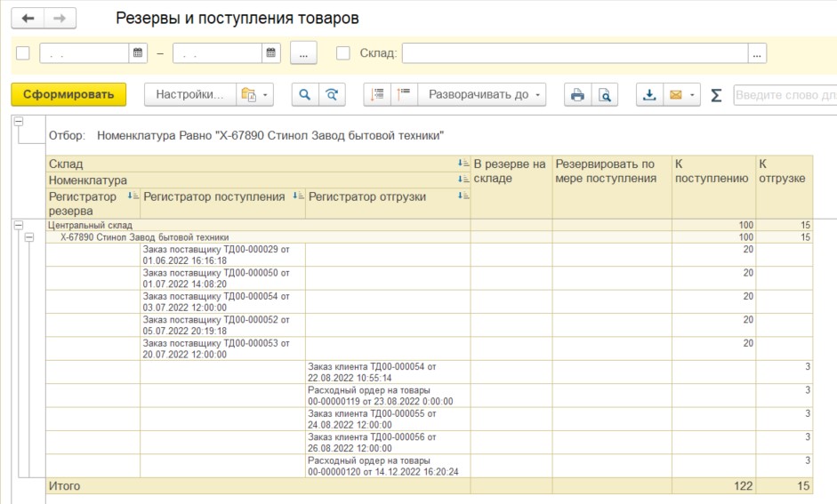Click the print icon
Image resolution: width=837 pixels, height=504 pixels.
(577, 94)
